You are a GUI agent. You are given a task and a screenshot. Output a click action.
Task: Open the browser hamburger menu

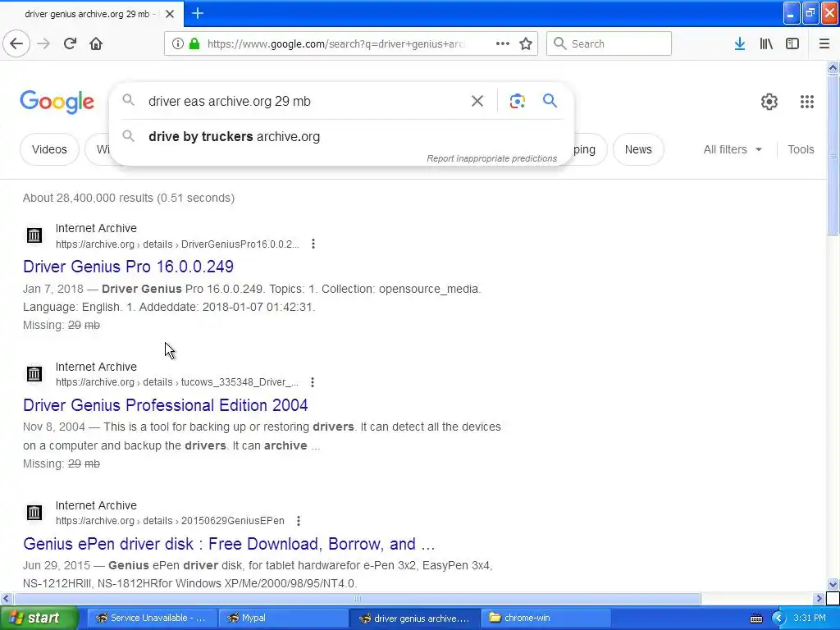(x=824, y=43)
